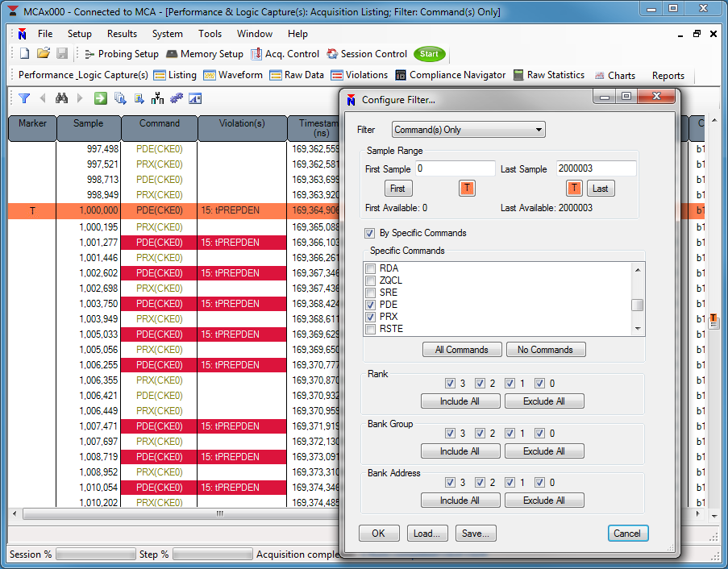This screenshot has height=569, width=728.
Task: Open the Acq. Control panel
Action: (285, 54)
